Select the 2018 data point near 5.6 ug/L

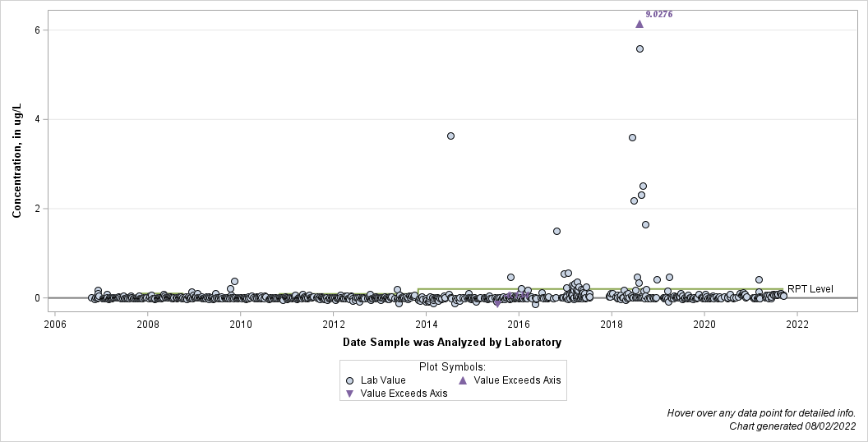(x=639, y=48)
